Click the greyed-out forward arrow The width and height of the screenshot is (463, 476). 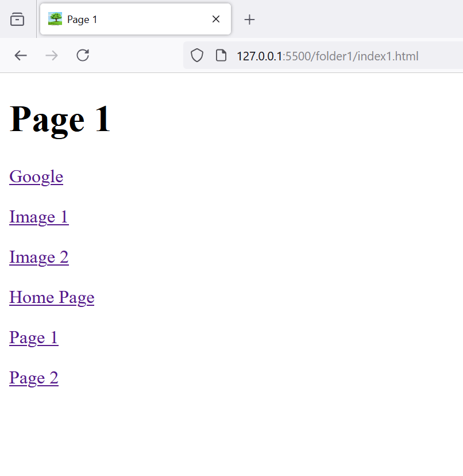click(52, 55)
